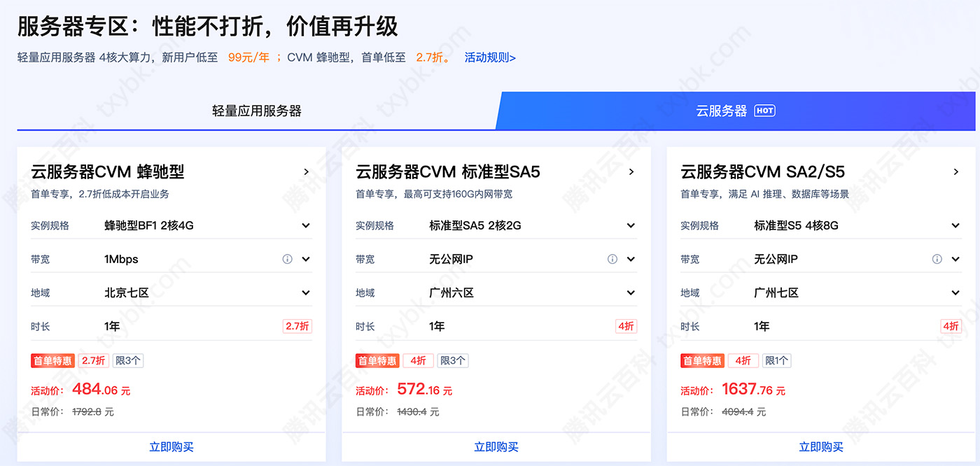Expand the 北京七区 region dropdown
The image size is (980, 466).
click(306, 292)
